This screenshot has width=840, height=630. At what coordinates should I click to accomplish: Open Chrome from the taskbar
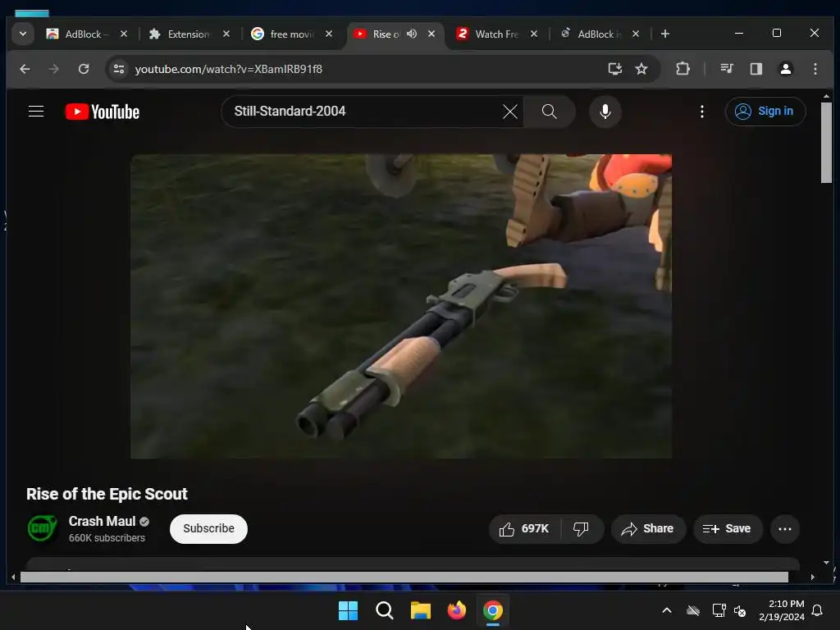(x=492, y=610)
